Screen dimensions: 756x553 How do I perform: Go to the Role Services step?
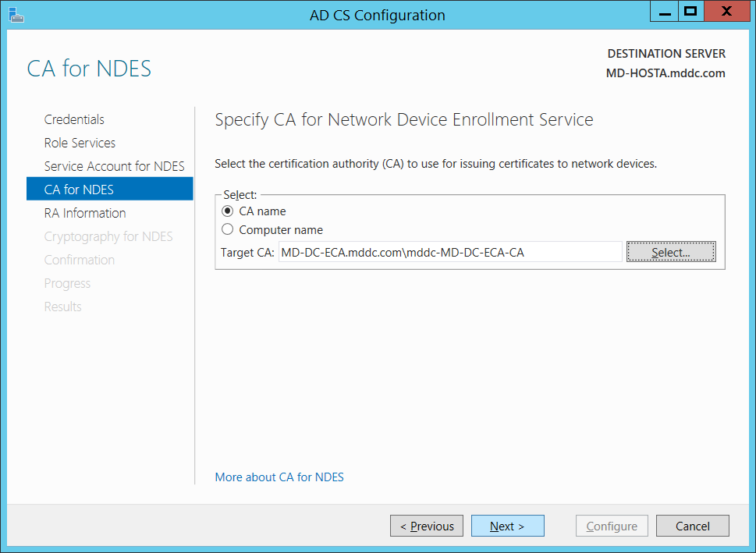[80, 143]
